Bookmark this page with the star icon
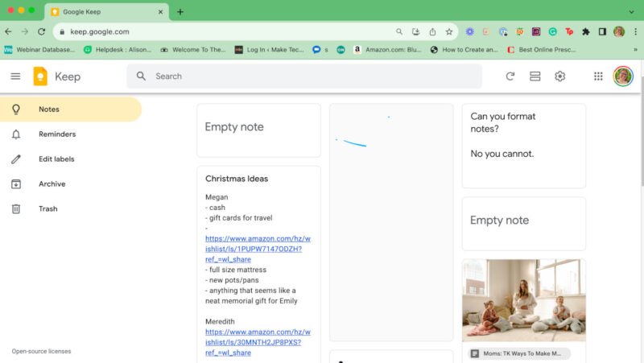The height and width of the screenshot is (363, 644). coord(449,31)
